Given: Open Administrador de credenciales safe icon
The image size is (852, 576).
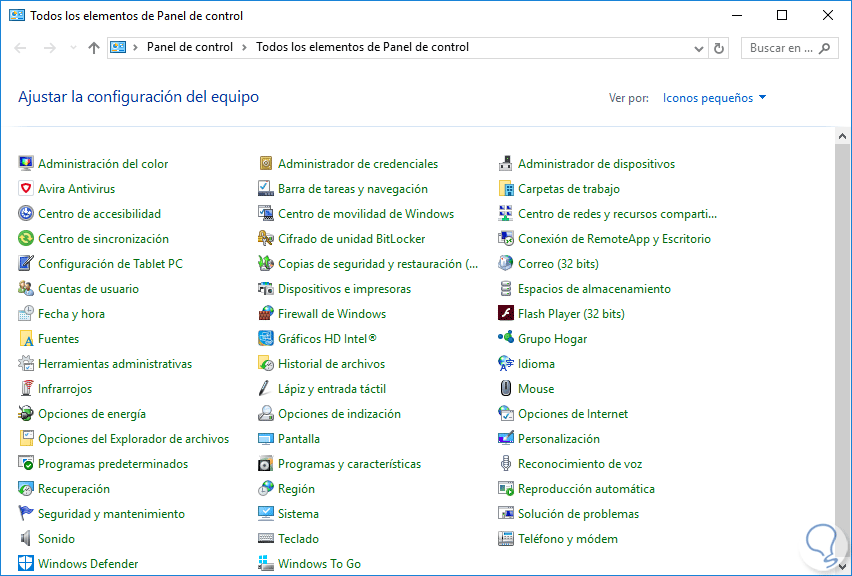Looking at the screenshot, I should 265,164.
